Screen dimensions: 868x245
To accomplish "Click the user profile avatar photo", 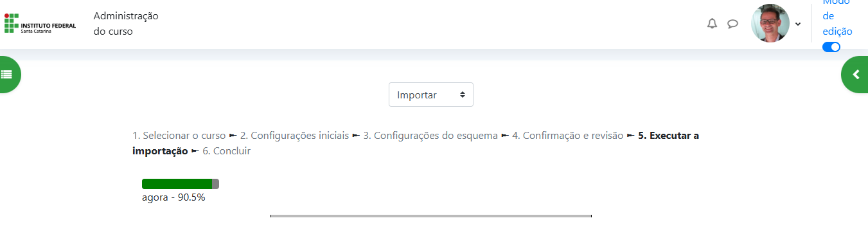I will [x=770, y=23].
